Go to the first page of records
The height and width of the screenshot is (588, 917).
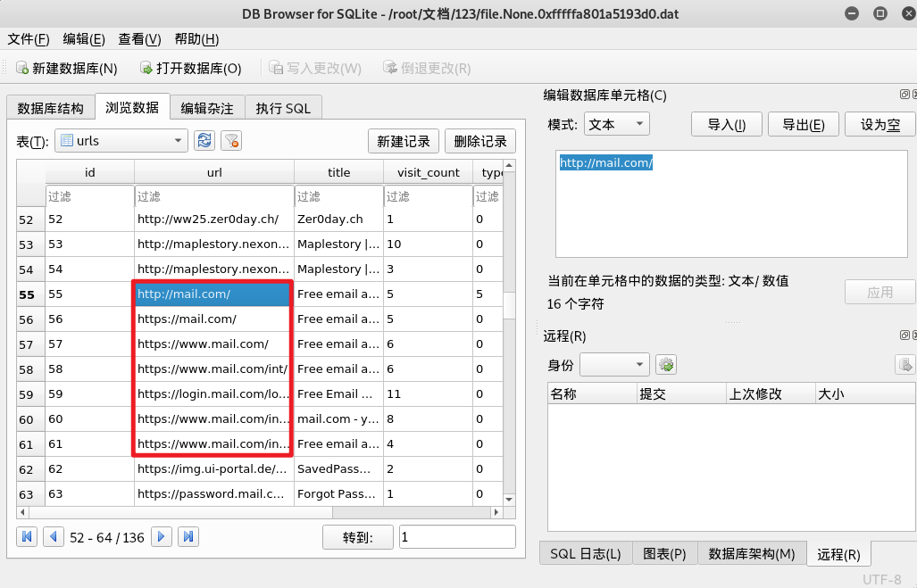pyautogui.click(x=27, y=536)
